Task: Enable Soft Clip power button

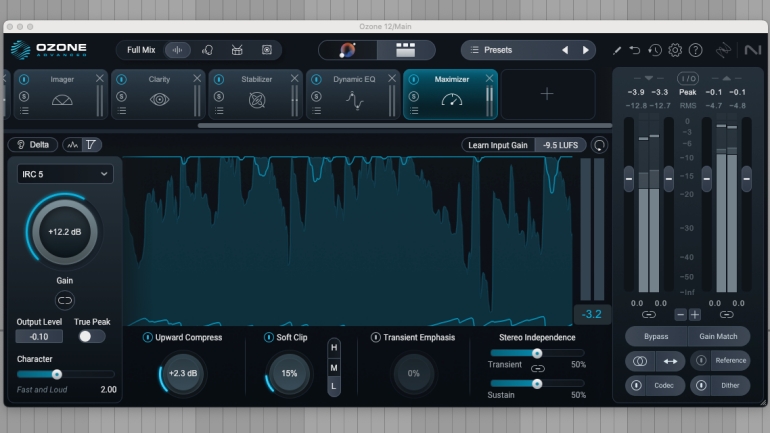Action: (x=269, y=337)
